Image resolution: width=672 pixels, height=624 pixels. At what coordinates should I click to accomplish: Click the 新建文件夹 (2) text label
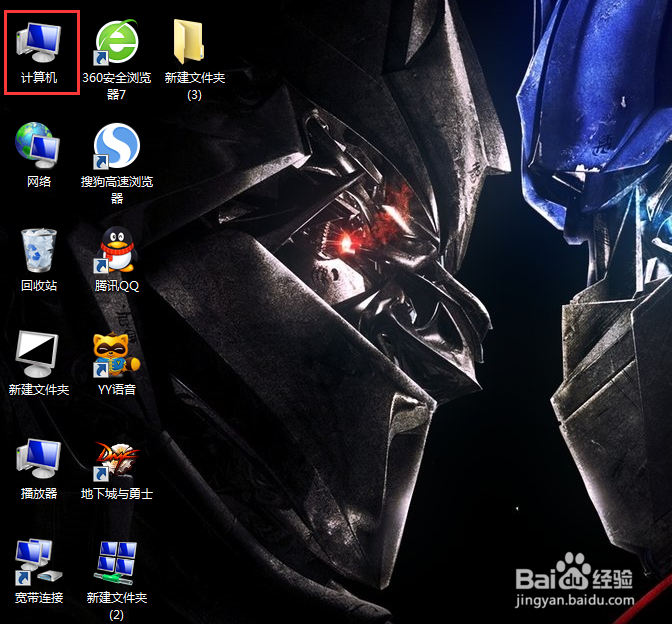117,606
